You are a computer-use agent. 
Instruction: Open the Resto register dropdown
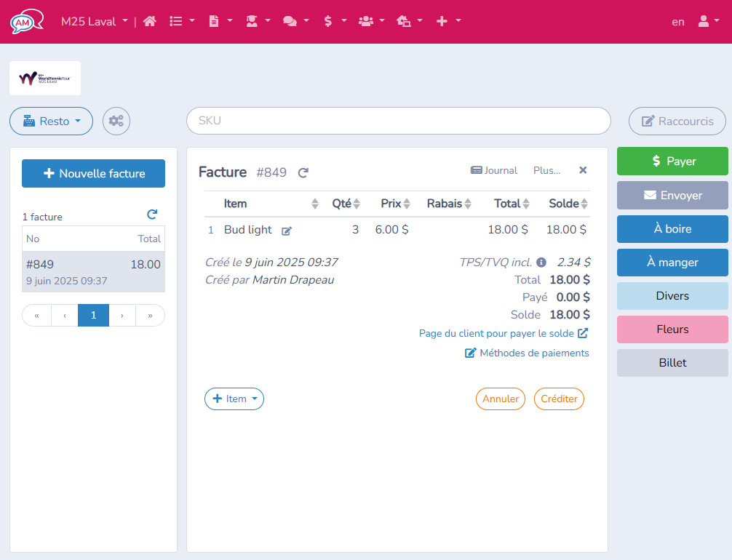[x=52, y=121]
